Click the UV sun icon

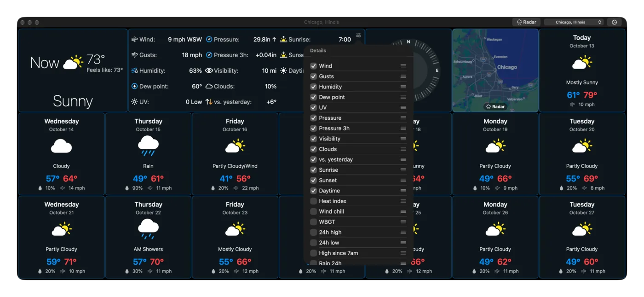[134, 102]
